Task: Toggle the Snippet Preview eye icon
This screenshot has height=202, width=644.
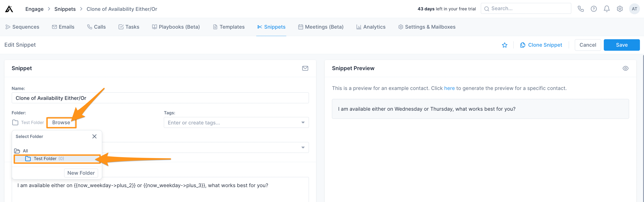Action: click(625, 68)
